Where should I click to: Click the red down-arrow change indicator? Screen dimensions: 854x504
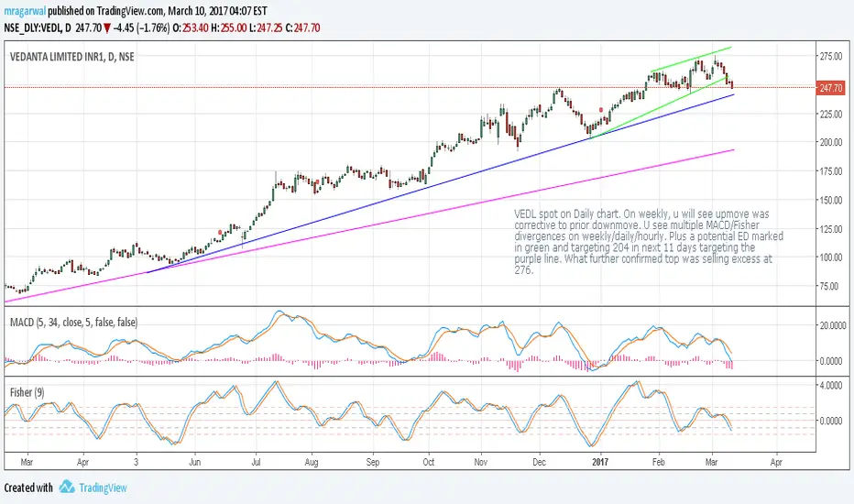pyautogui.click(x=107, y=27)
